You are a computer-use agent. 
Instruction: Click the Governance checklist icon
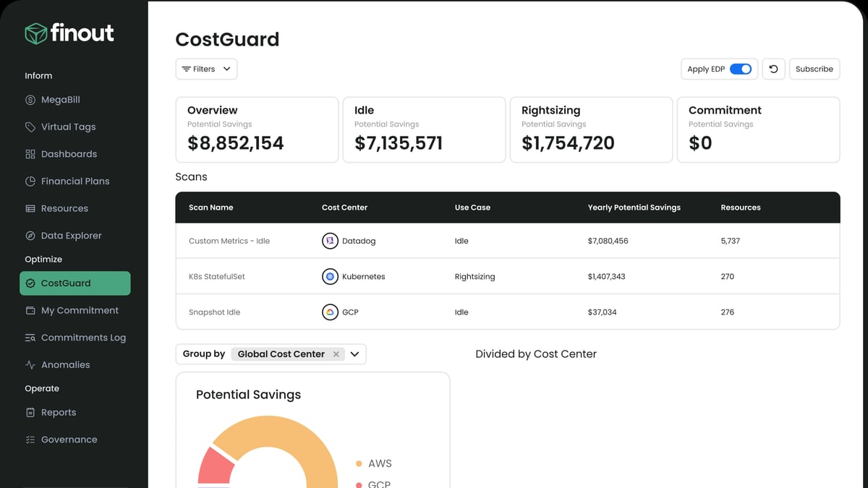click(30, 440)
